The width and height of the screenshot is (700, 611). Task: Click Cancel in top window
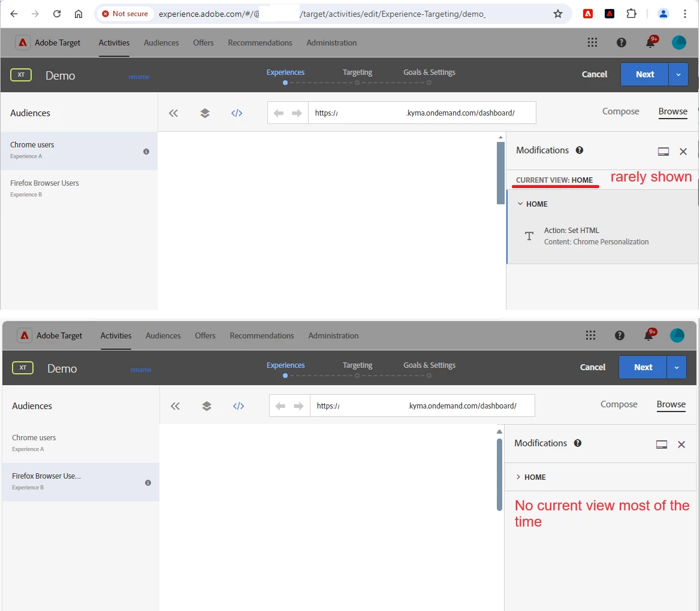594,74
